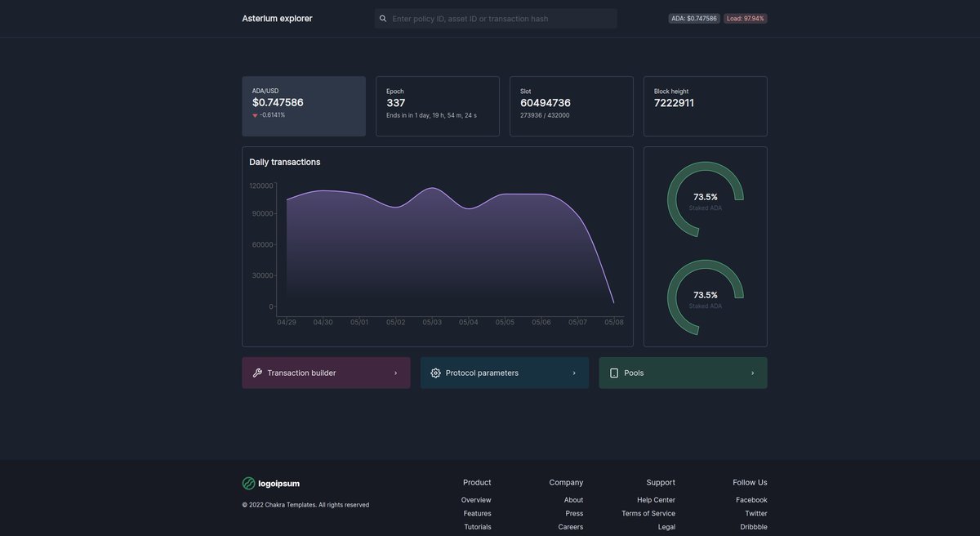Click the Support footer heading
The image size is (980, 536).
[661, 483]
